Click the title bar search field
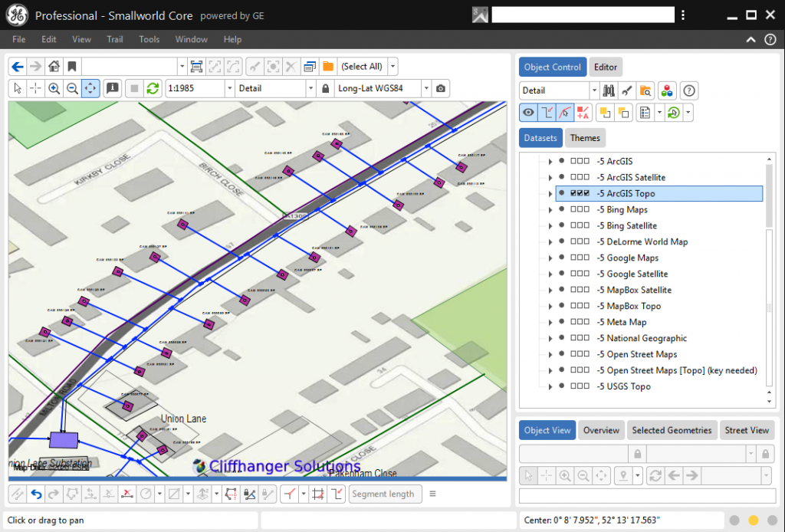This screenshot has height=532, width=785. tap(583, 15)
